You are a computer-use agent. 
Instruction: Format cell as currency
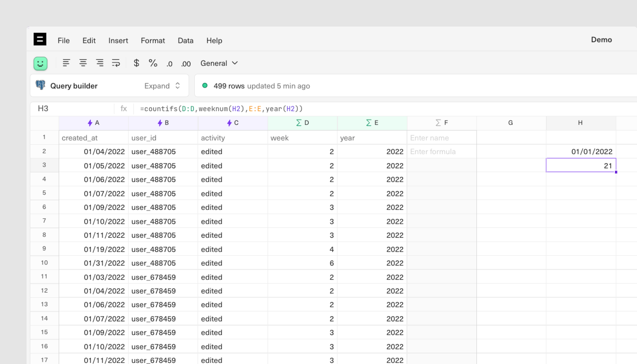click(x=136, y=63)
